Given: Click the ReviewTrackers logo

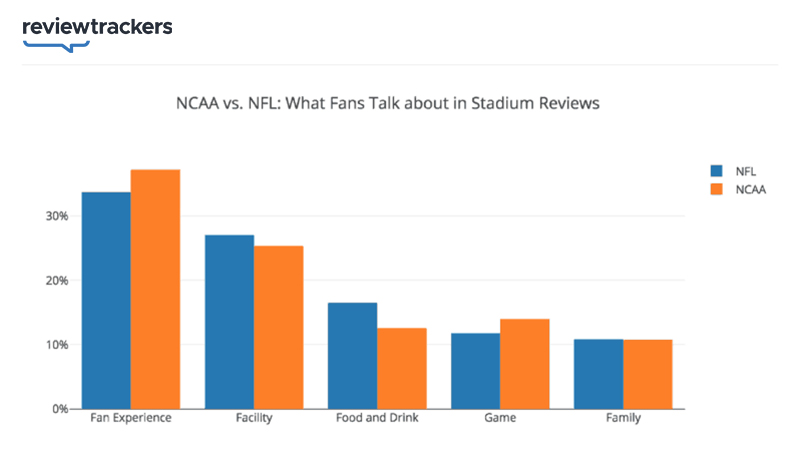Looking at the screenshot, I should (x=97, y=30).
